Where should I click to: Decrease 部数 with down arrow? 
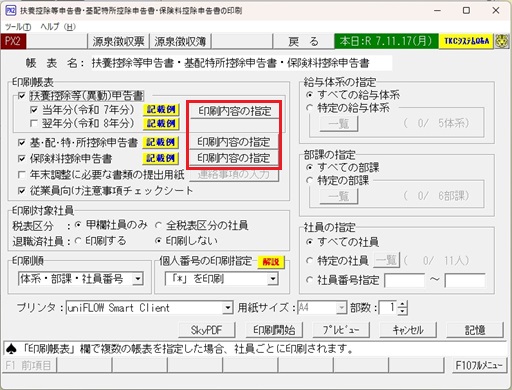pos(402,311)
